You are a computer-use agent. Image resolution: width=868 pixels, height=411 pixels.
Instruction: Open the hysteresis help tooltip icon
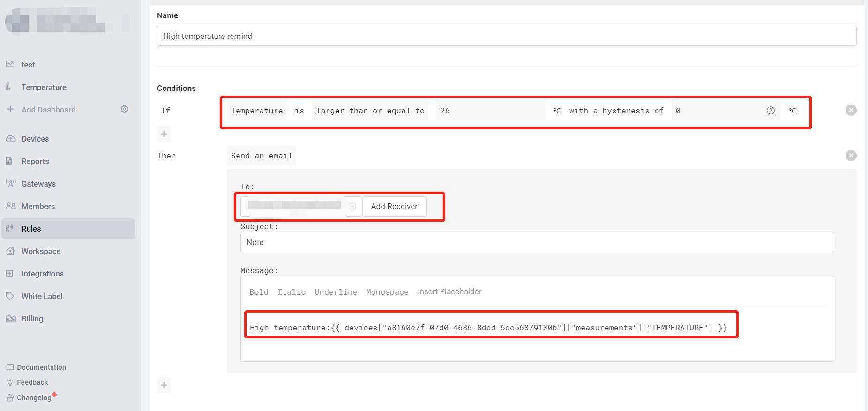[771, 111]
